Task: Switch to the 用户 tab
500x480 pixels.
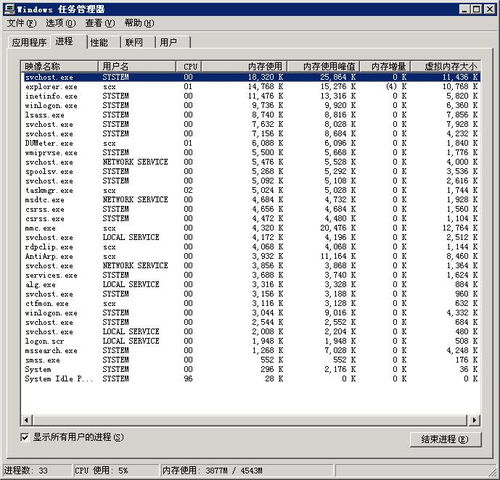Action: [173, 42]
